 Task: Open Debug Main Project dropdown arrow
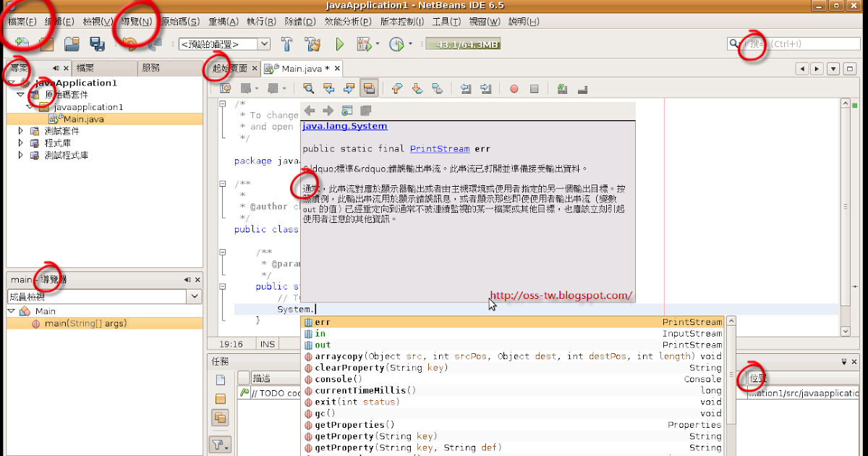378,44
